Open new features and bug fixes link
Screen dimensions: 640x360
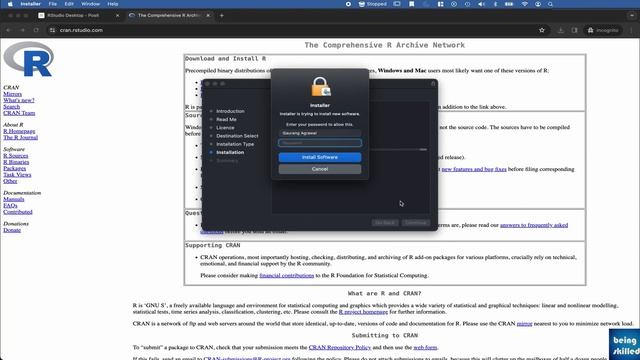474,169
